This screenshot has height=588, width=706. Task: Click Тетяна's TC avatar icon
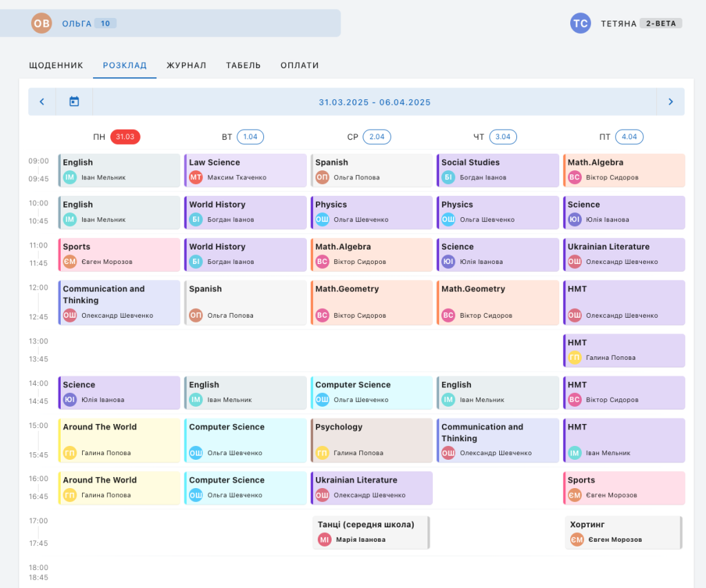pyautogui.click(x=581, y=23)
